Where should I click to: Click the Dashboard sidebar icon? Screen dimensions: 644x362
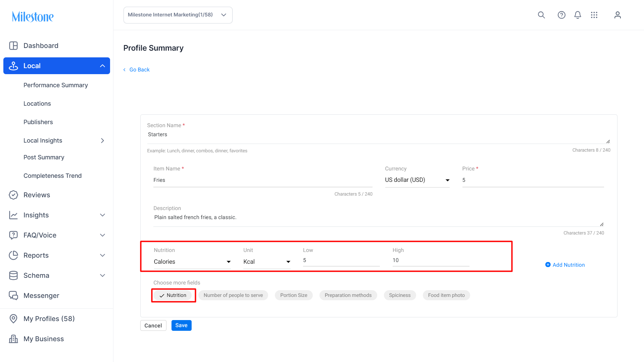[x=13, y=46]
